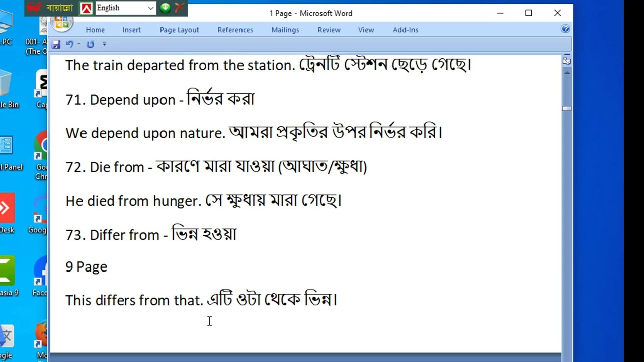644x362 pixels.
Task: Click the Bengali word 'নির্ভর করা'
Action: coord(220,98)
